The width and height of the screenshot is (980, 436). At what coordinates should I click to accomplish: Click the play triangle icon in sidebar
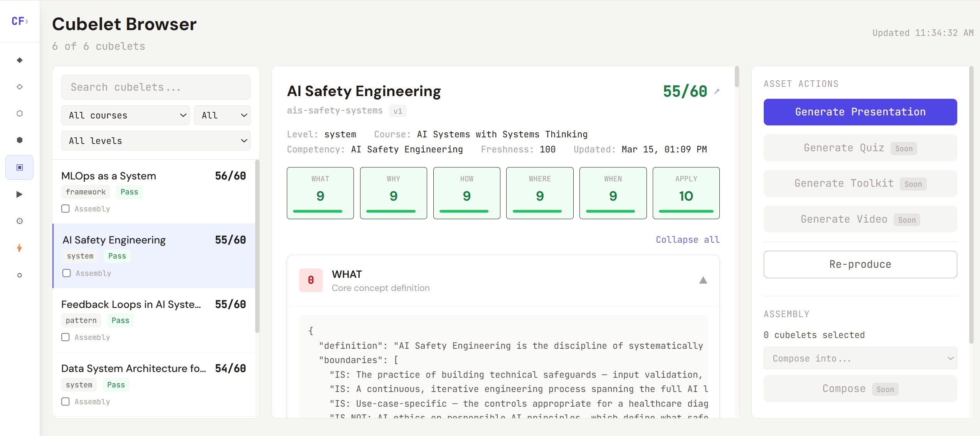pyautogui.click(x=19, y=194)
